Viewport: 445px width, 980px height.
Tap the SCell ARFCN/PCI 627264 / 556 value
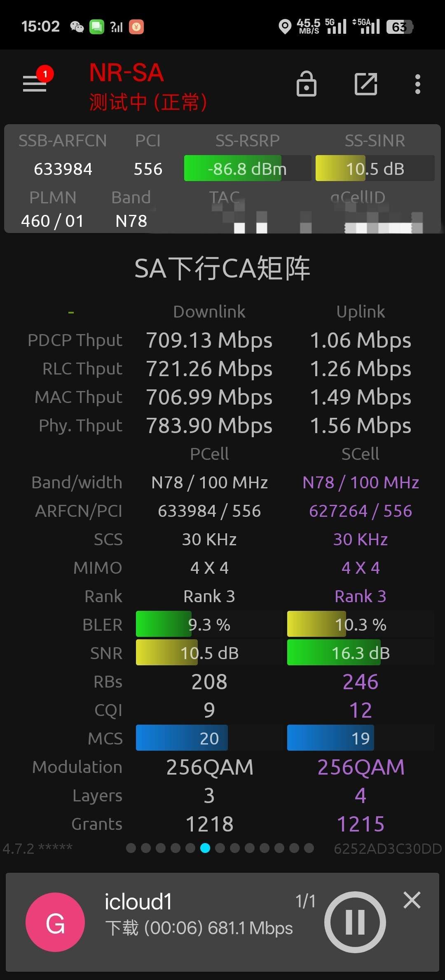point(361,511)
